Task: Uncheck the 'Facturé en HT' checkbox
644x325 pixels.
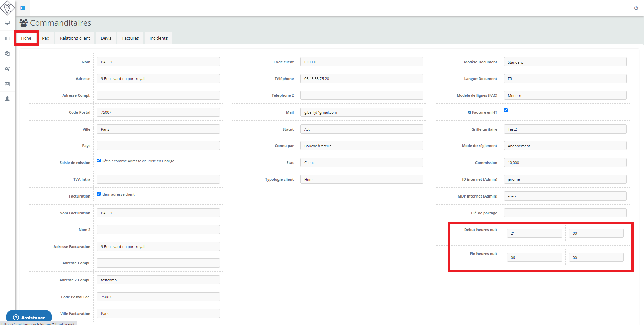Action: click(506, 110)
